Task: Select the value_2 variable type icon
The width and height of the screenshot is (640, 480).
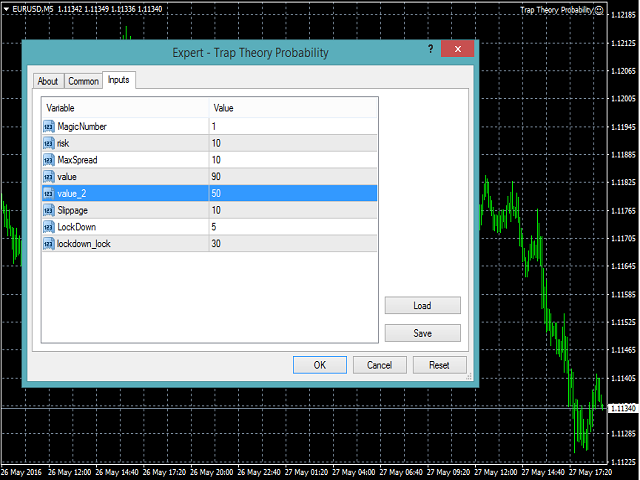Action: tap(49, 193)
